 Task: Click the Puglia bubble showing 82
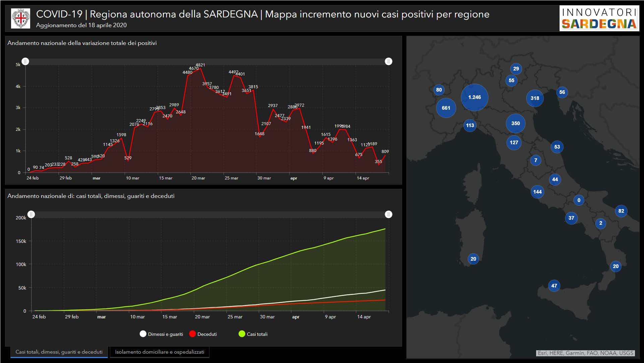(x=621, y=211)
